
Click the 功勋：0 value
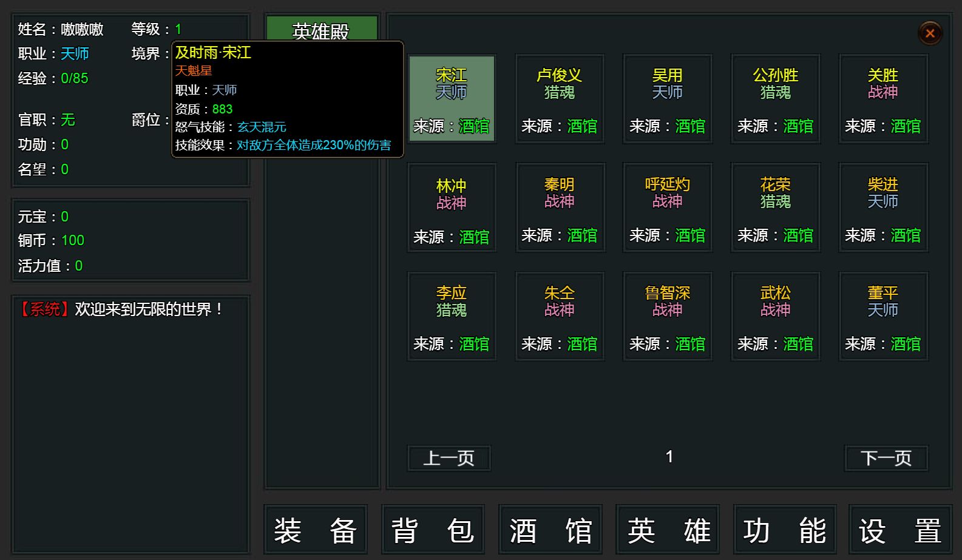[x=43, y=144]
